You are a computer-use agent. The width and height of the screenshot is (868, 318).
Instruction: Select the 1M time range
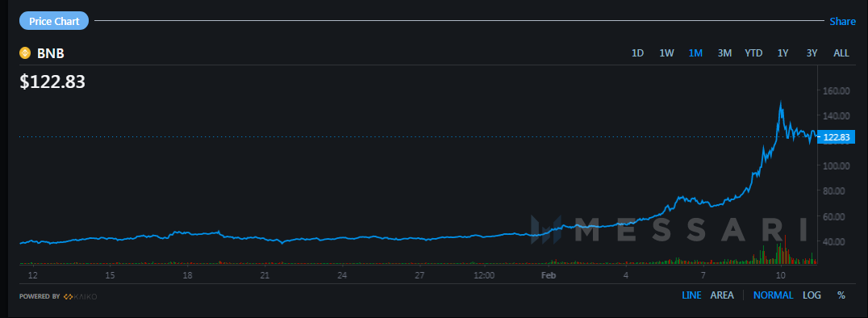pyautogui.click(x=695, y=53)
